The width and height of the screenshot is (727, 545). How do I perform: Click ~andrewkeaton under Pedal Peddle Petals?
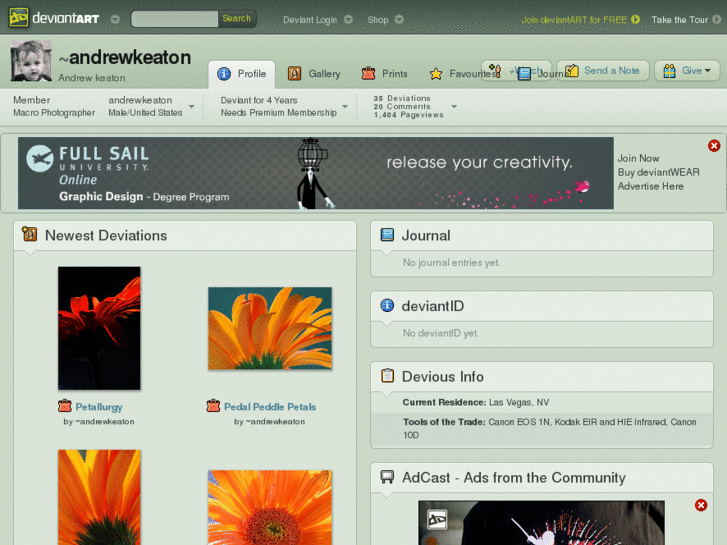coord(275,422)
